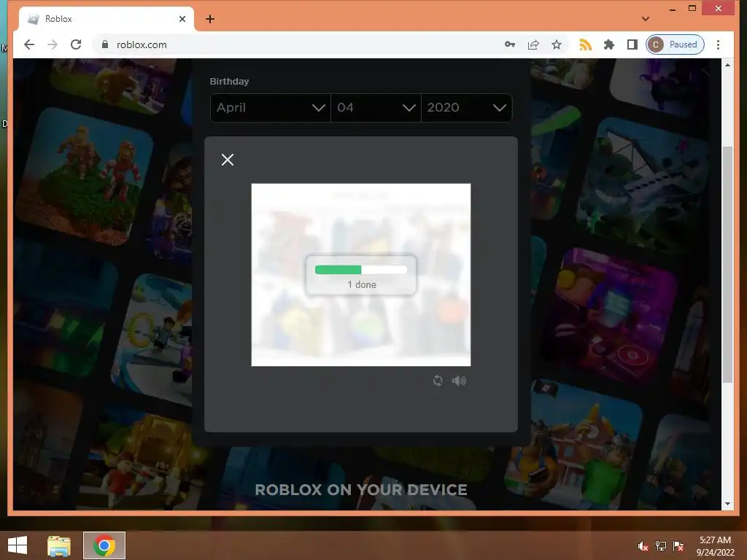Click the Chrome taskbar icon
Image resolution: width=747 pixels, height=560 pixels.
[x=104, y=545]
